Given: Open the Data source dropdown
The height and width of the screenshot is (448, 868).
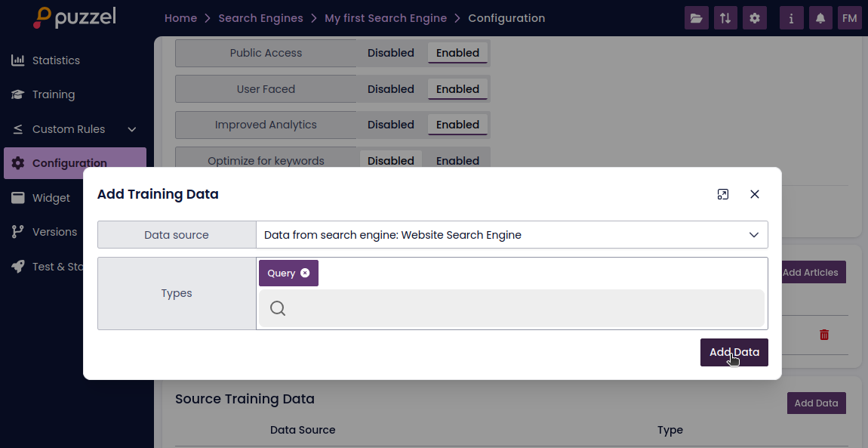Looking at the screenshot, I should click(x=511, y=235).
